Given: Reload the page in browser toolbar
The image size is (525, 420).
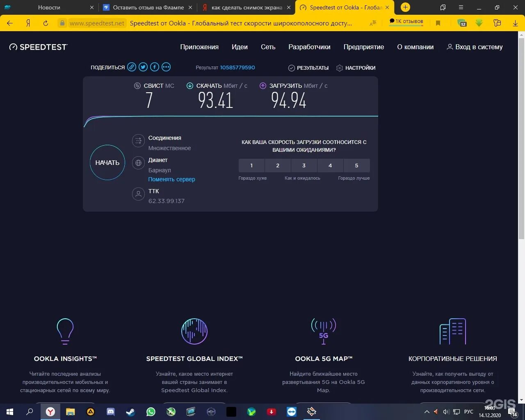Looking at the screenshot, I should point(46,23).
